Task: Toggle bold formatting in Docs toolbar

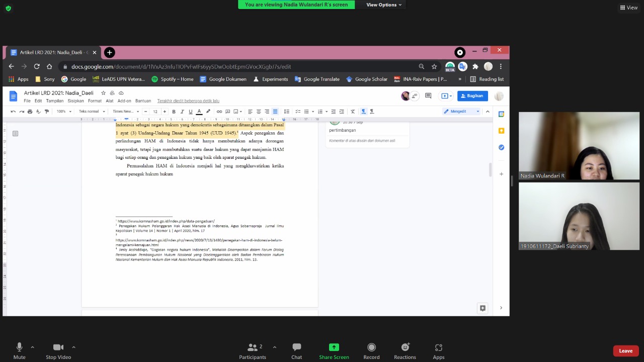Action: [x=174, y=112]
